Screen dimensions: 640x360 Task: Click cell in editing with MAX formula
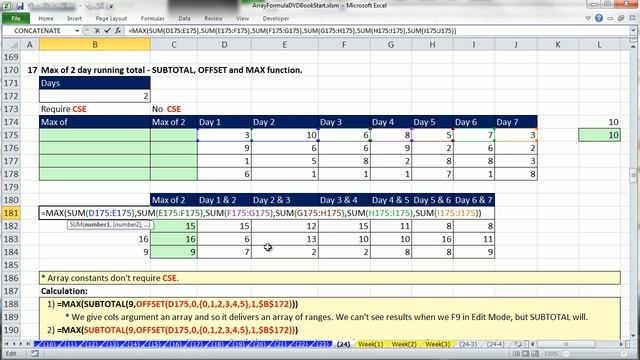point(267,213)
